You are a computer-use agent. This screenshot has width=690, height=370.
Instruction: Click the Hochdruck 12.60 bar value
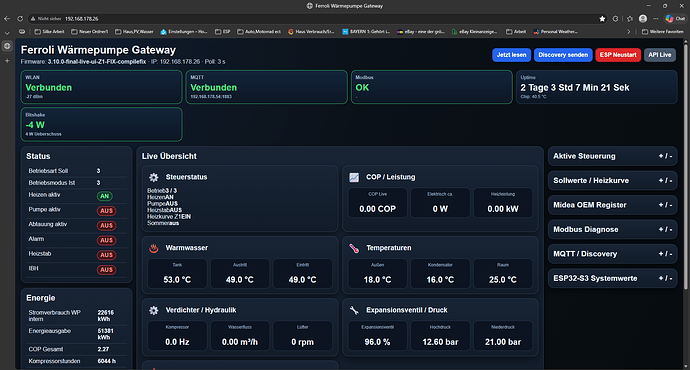pyautogui.click(x=440, y=342)
